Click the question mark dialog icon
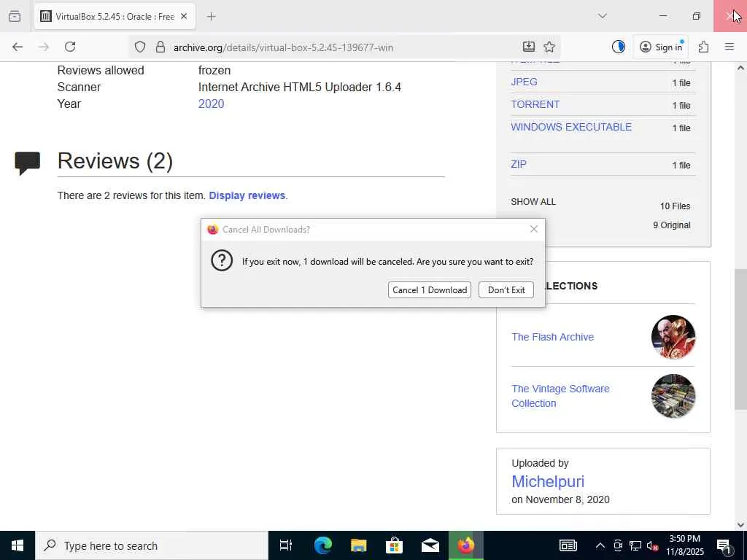Viewport: 747px width, 560px height. 222,261
